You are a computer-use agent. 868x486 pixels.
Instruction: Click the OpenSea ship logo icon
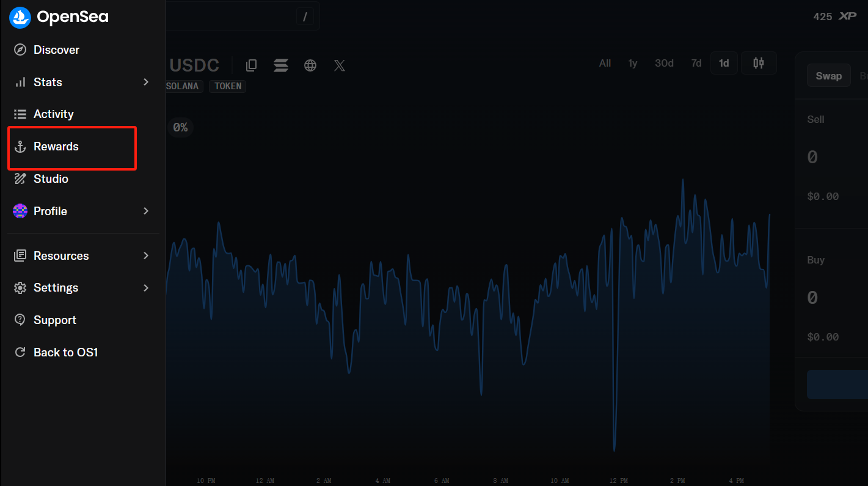[x=20, y=18]
